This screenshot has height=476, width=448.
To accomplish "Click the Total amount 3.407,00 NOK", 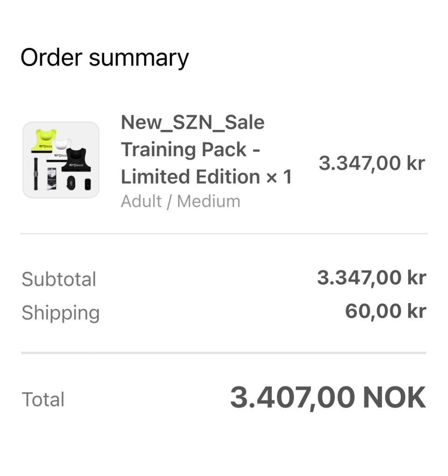I will tap(328, 398).
